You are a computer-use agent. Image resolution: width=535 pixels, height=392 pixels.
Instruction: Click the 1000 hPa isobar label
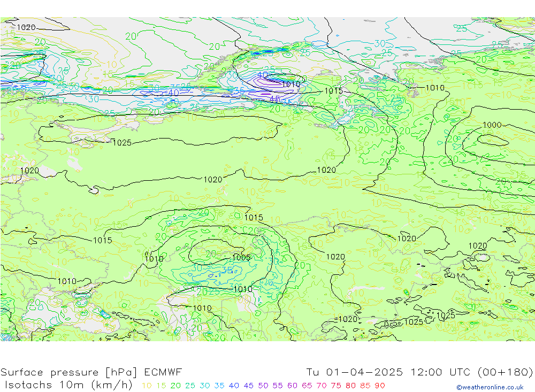(492, 125)
